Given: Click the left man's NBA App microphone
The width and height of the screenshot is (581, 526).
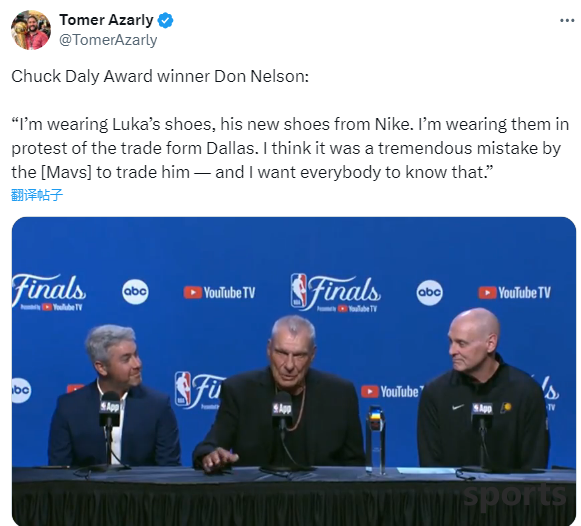Looking at the screenshot, I should coord(110,409).
